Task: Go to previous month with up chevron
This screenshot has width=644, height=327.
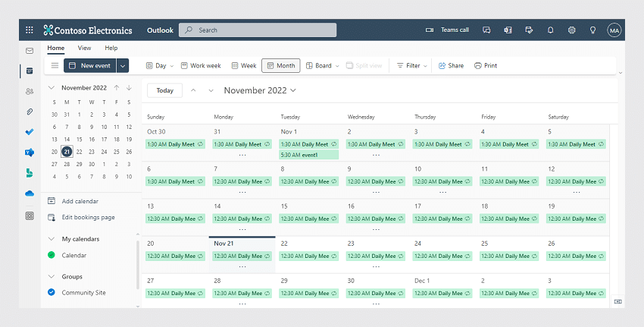Action: 193,90
